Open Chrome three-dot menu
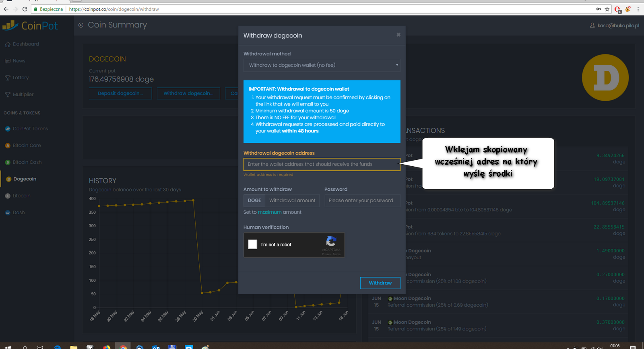644x349 pixels. tap(638, 9)
